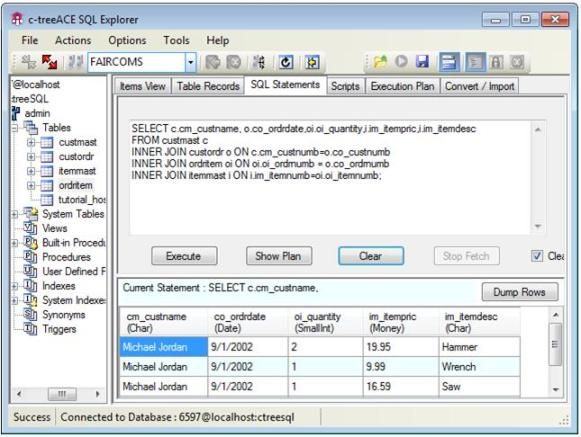Select User Defined Functions in tree
Screen dimensions: 581x437
point(74,271)
